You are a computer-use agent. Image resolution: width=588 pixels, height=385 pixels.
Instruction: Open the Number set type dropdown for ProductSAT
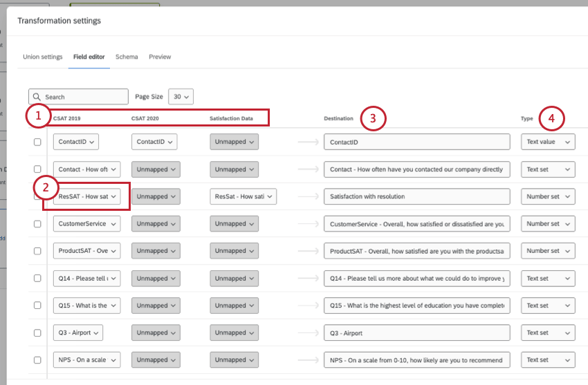point(548,251)
